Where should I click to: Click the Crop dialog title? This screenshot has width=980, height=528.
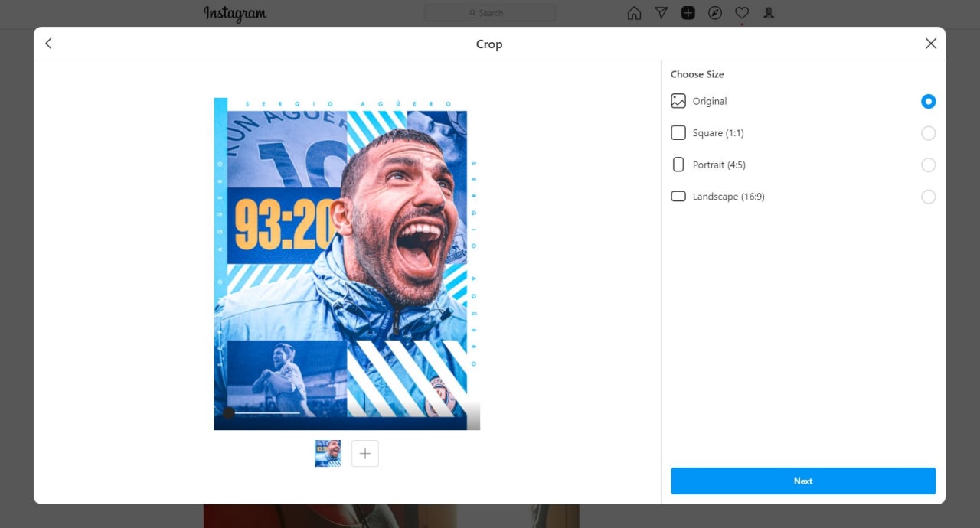click(489, 44)
